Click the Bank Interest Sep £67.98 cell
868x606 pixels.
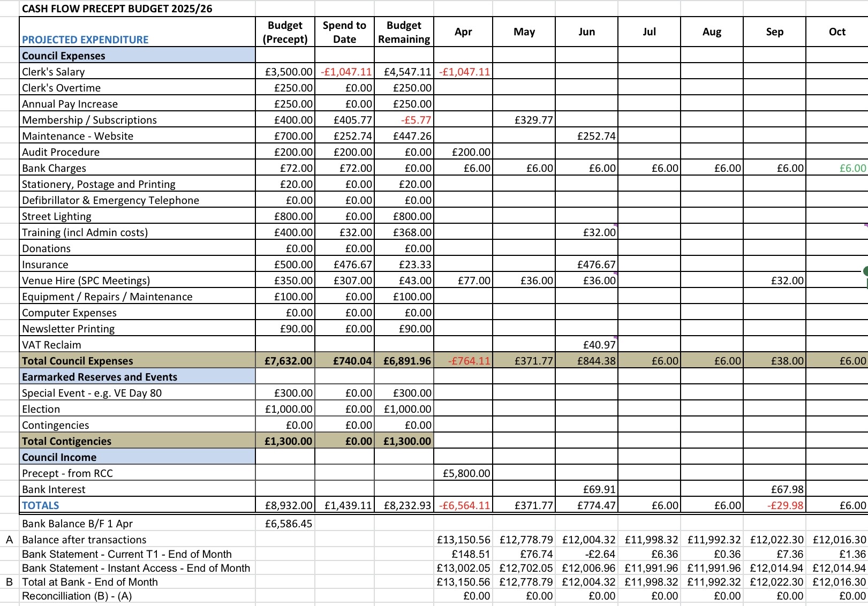tap(774, 489)
